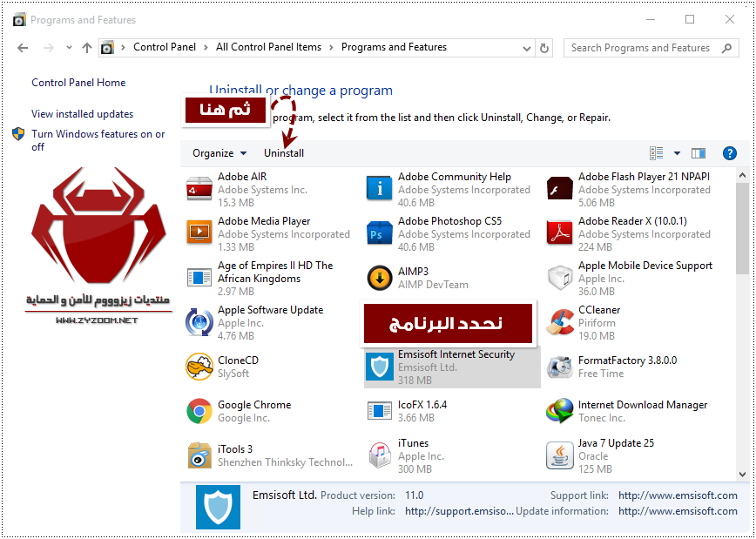Click the iTools 3 icon
This screenshot has height=539, width=756.
point(199,455)
